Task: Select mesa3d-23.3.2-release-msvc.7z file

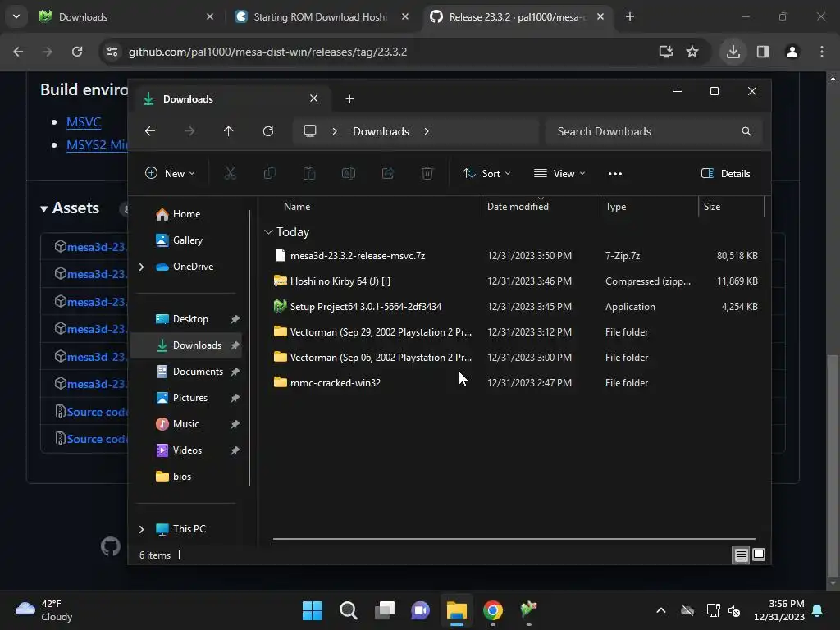Action: click(358, 256)
